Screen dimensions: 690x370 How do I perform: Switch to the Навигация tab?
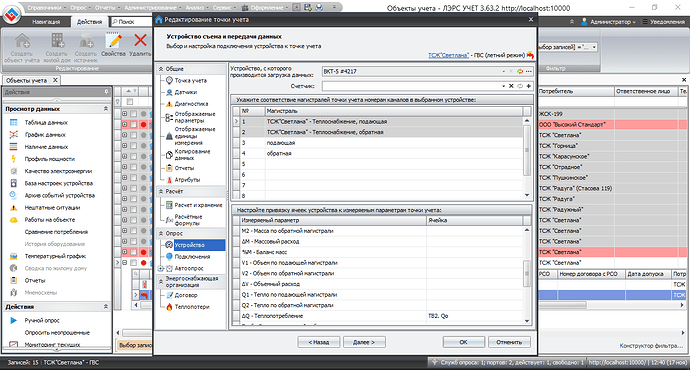(46, 22)
